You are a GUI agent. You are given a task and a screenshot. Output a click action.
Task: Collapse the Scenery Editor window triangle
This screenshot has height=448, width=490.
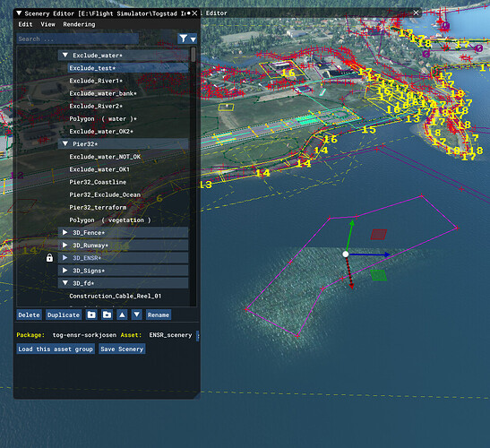(19, 13)
